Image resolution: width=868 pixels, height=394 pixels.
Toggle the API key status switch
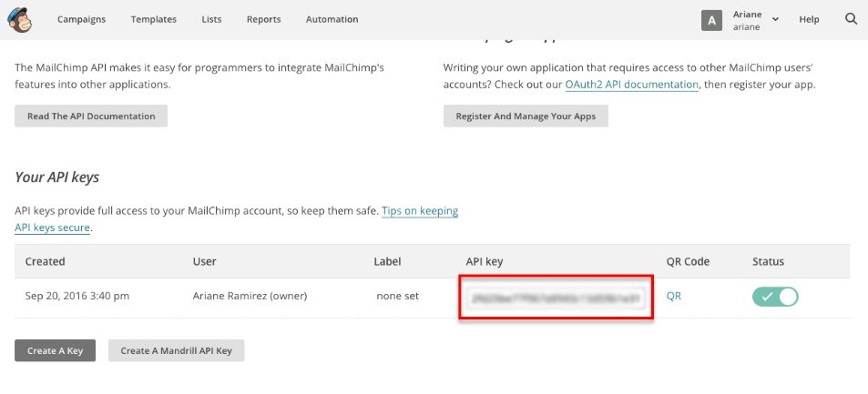tap(775, 297)
